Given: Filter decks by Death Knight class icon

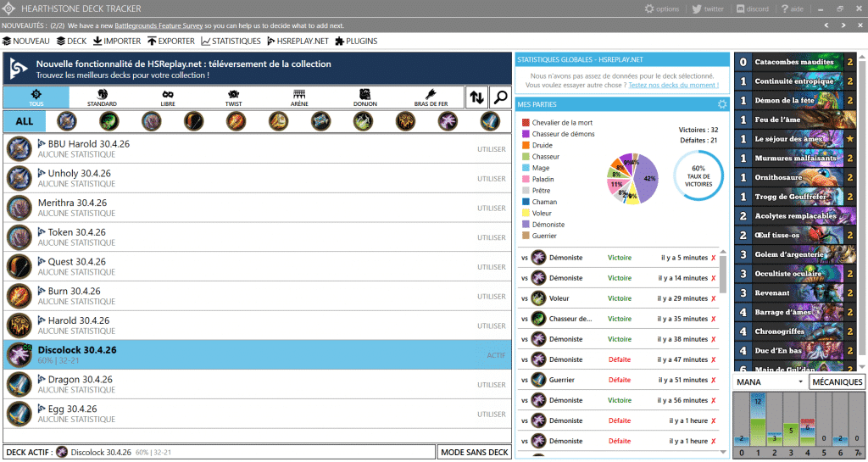Looking at the screenshot, I should click(x=66, y=120).
